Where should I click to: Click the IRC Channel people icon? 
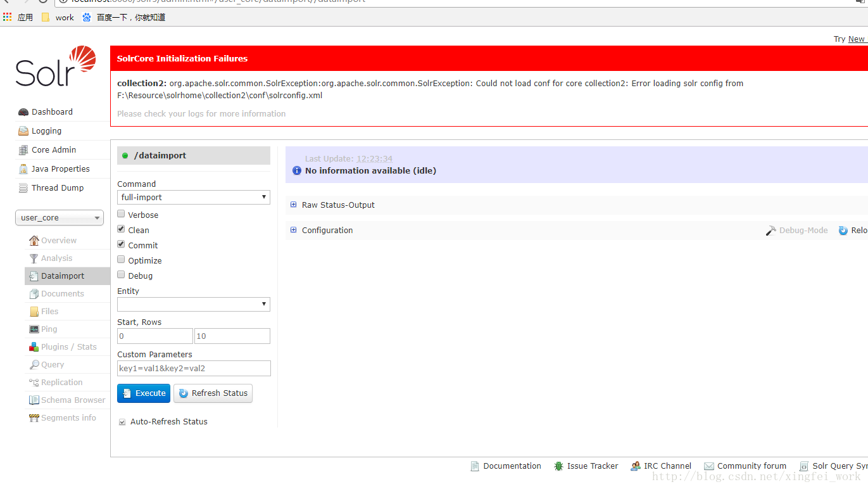[636, 466]
